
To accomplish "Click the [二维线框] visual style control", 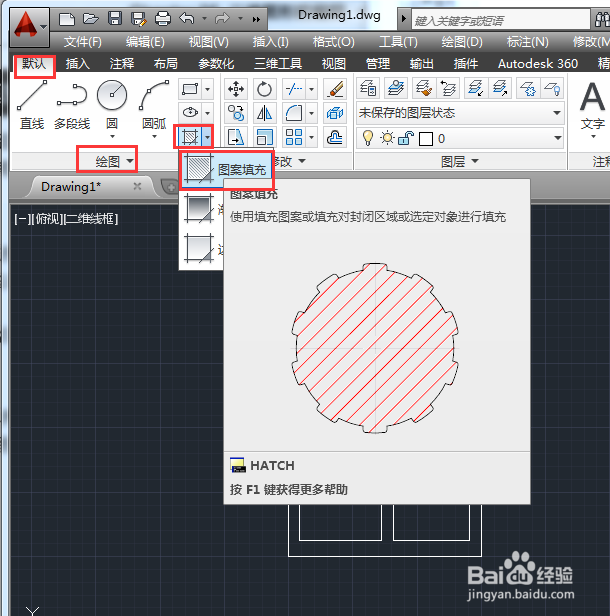I will [91, 219].
